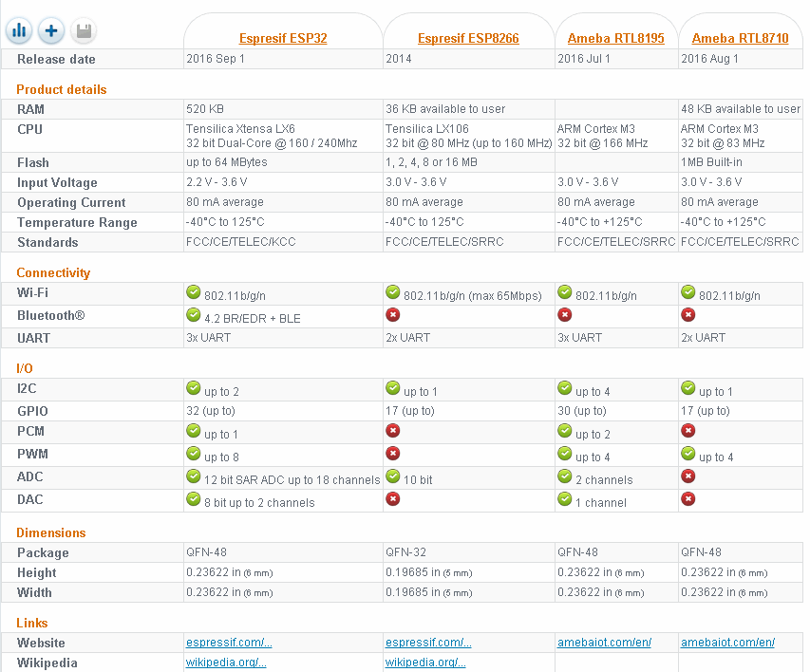
Task: Click red cross icon for ESP8266 Bluetooth
Action: tap(392, 314)
